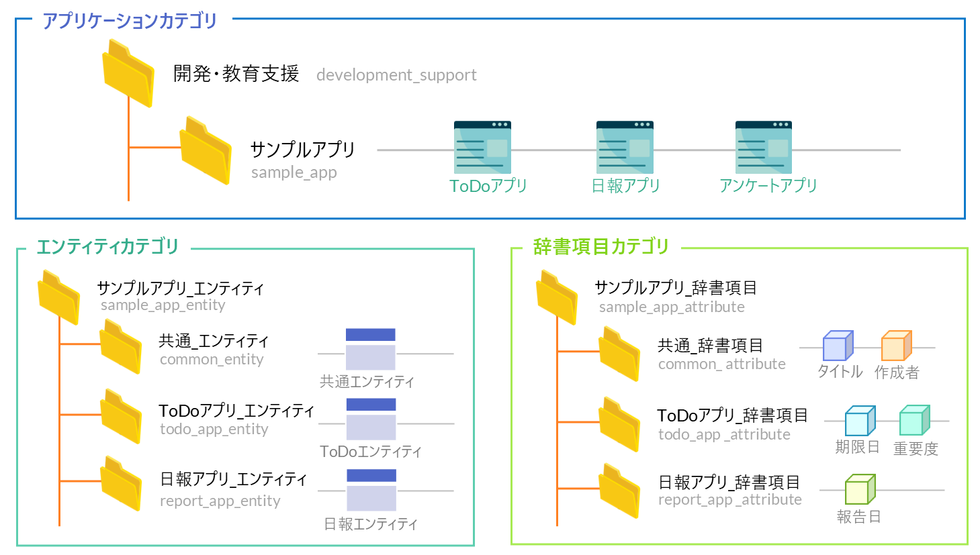This screenshot has height=555, width=980.
Task: Click the 共通エンティティ entity icon
Action: click(371, 350)
